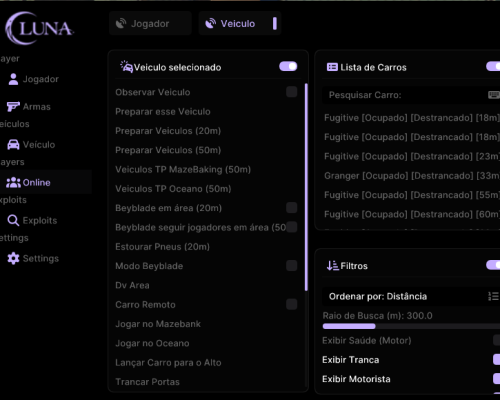500x400 pixels.
Task: Click the car icon beside Veiculo selecionado
Action: pos(126,67)
